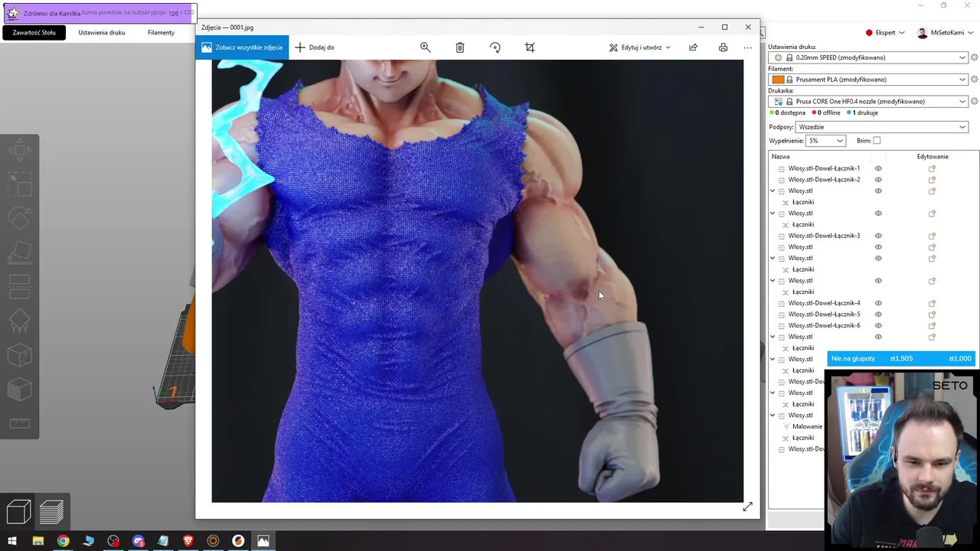This screenshot has height=551, width=980.
Task: Select the Malowanie tree item
Action: click(807, 427)
